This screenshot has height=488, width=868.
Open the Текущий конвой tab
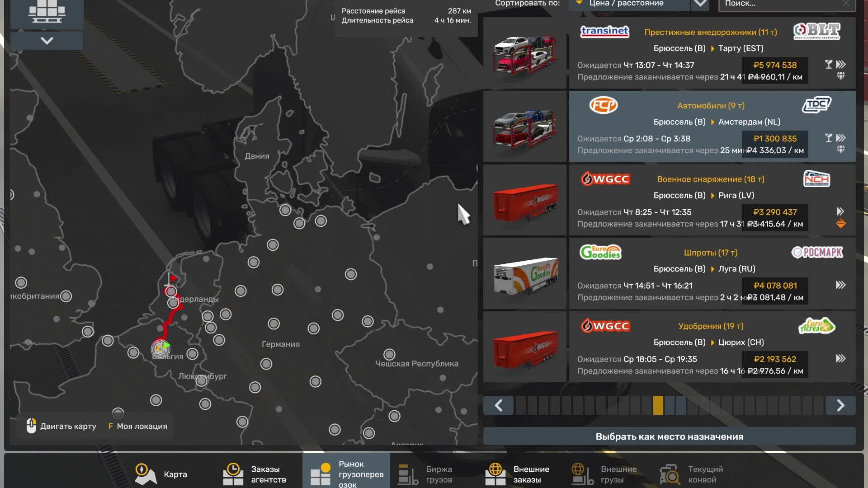tap(692, 474)
